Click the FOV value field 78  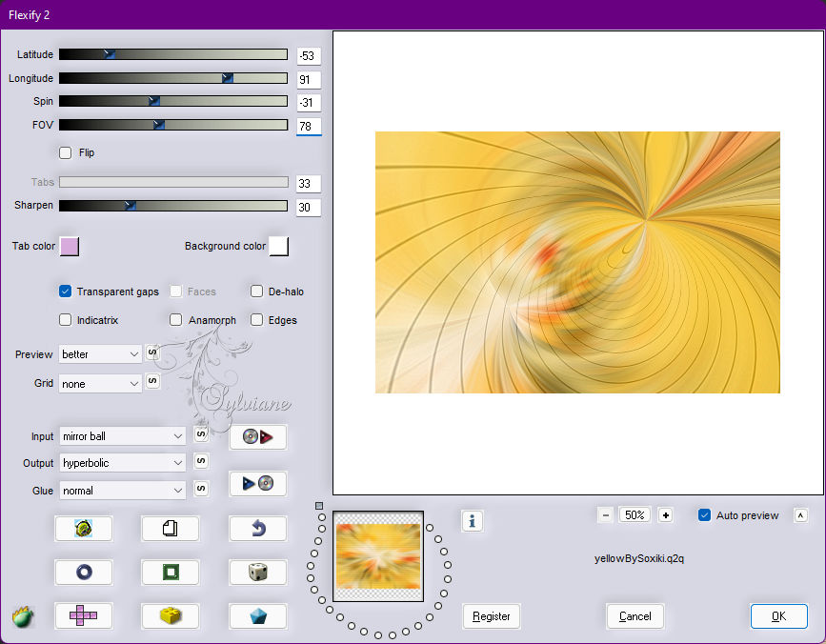coord(309,127)
